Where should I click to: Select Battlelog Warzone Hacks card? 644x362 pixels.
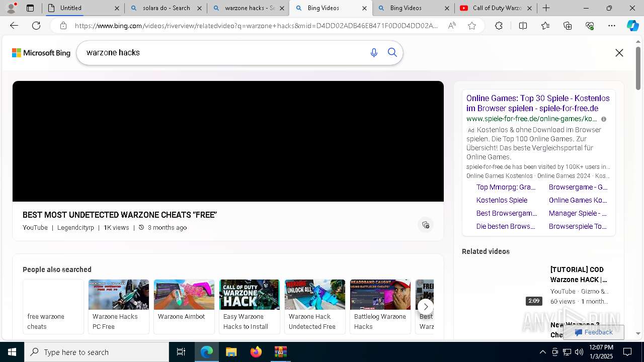point(380,307)
